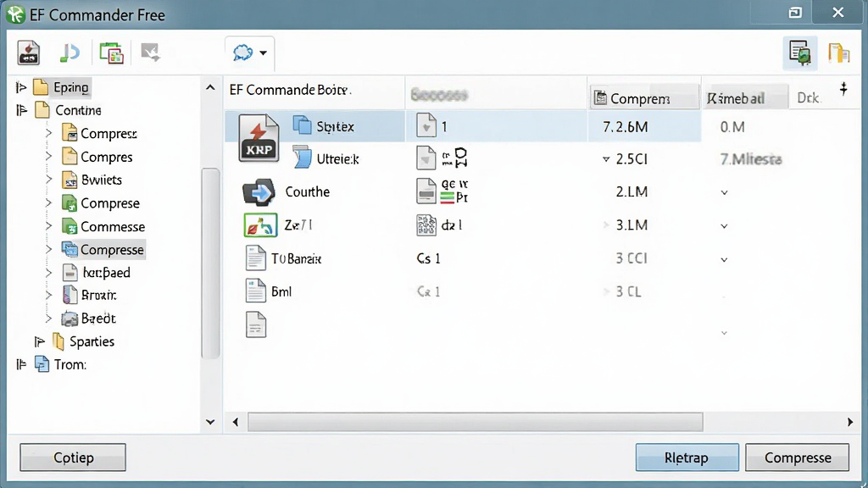Screen dimensions: 868x488
Task: Click the EF Commander app icon in title bar
Action: (16, 14)
